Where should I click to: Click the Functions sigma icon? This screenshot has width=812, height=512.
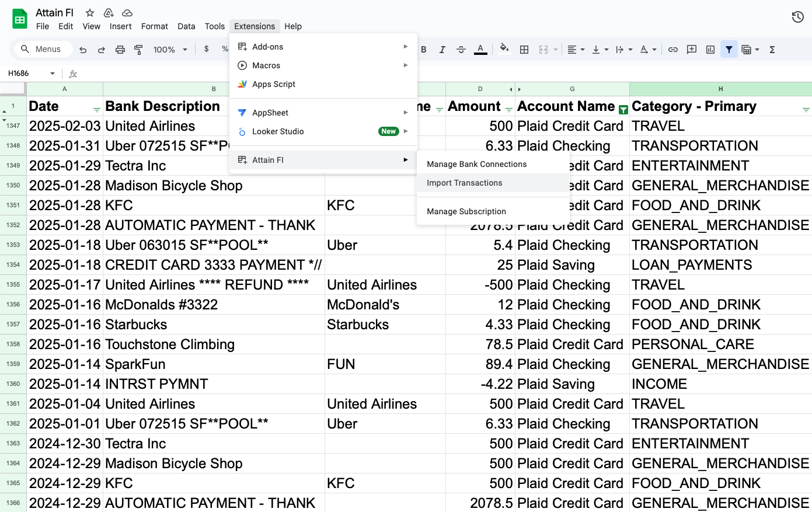pos(772,49)
